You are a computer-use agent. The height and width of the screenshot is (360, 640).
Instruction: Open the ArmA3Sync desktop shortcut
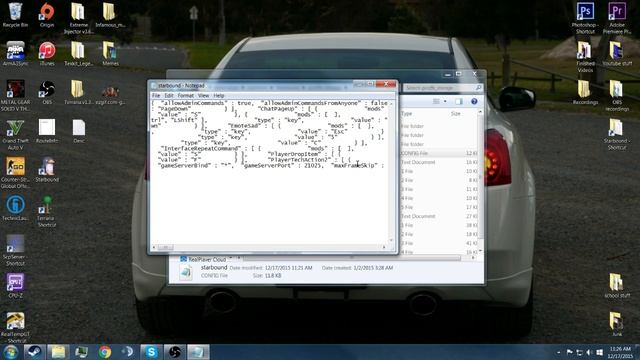pos(15,53)
